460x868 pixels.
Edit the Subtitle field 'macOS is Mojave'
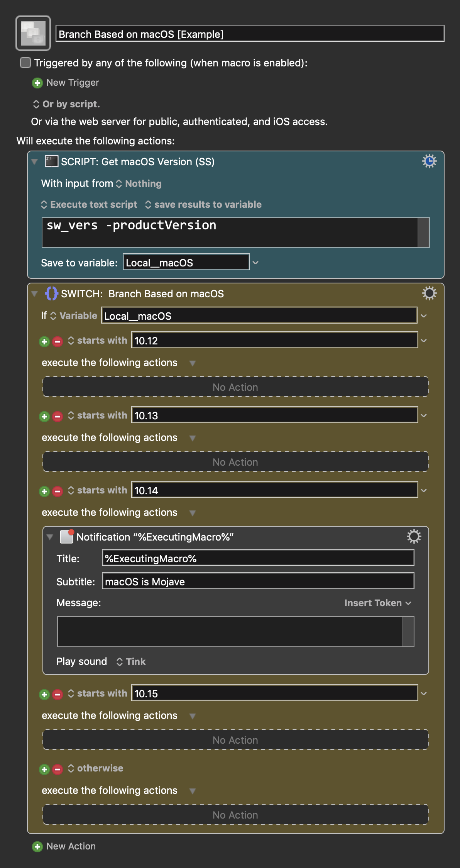[258, 581]
